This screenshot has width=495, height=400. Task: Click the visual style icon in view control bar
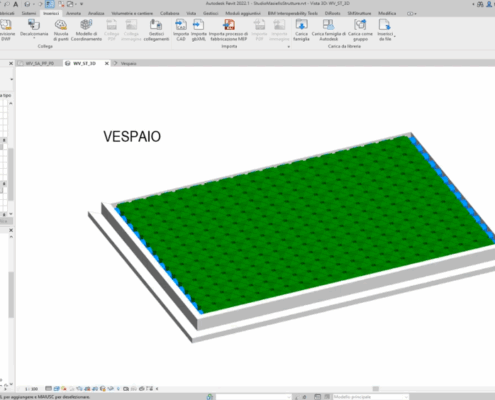56,389
